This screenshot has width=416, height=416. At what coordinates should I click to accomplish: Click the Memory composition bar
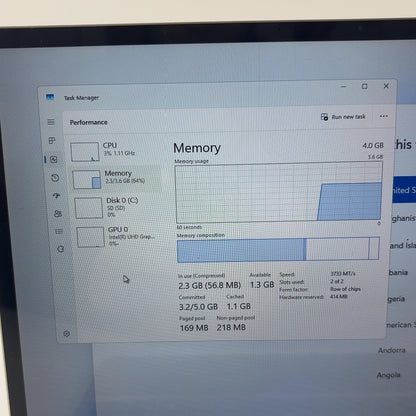pos(278,249)
